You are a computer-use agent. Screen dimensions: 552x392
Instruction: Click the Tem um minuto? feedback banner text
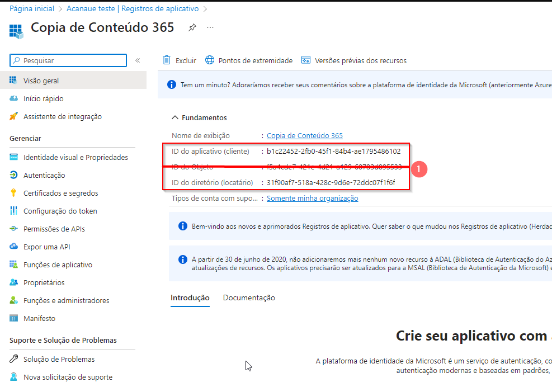pyautogui.click(x=366, y=85)
